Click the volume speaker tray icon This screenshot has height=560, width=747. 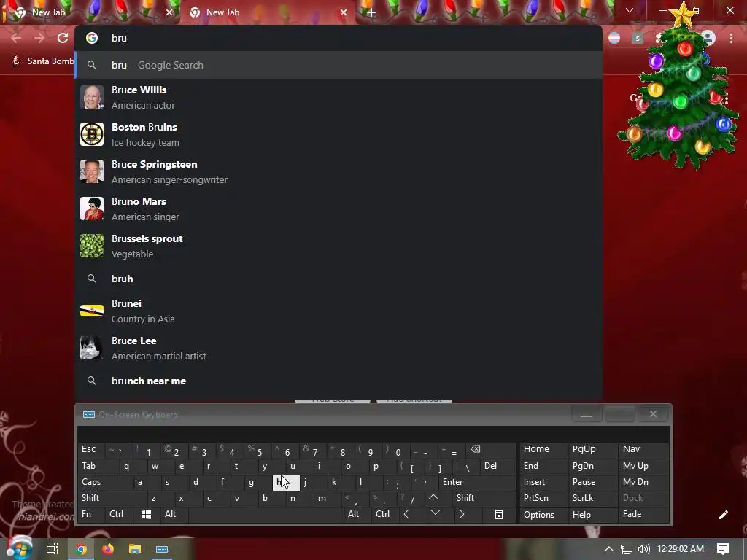click(643, 549)
